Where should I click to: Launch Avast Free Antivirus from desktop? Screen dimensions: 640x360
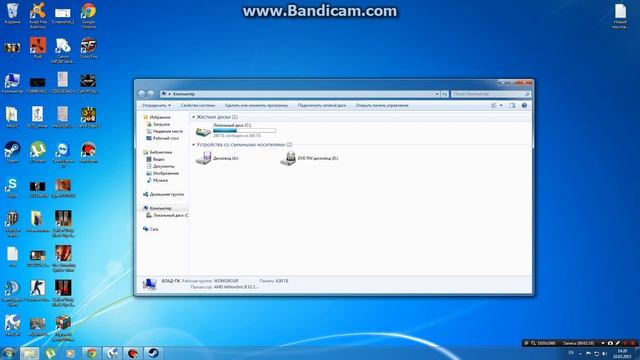(x=38, y=15)
